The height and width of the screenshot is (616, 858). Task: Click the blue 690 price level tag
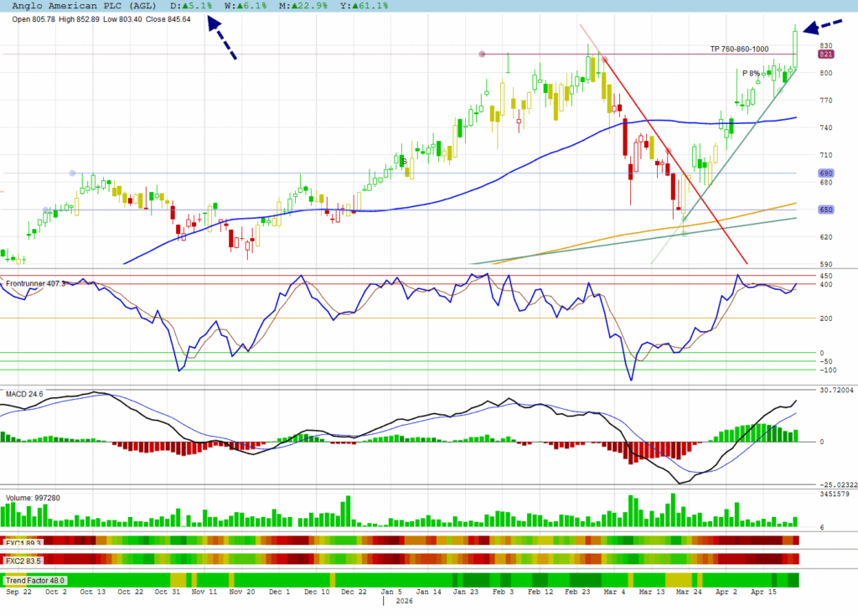pos(825,173)
